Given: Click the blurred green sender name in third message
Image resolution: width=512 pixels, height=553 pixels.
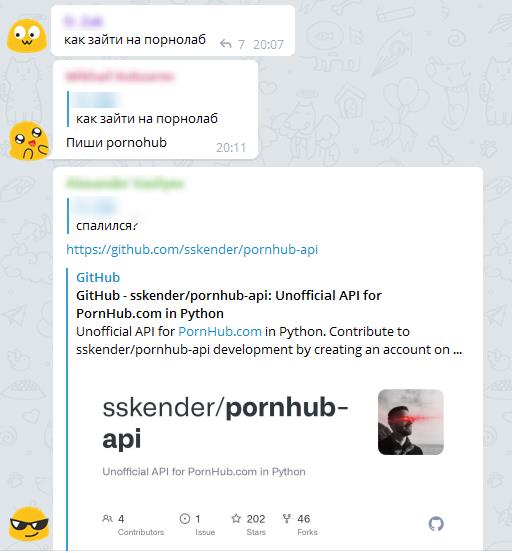Looking at the screenshot, I should tap(125, 183).
